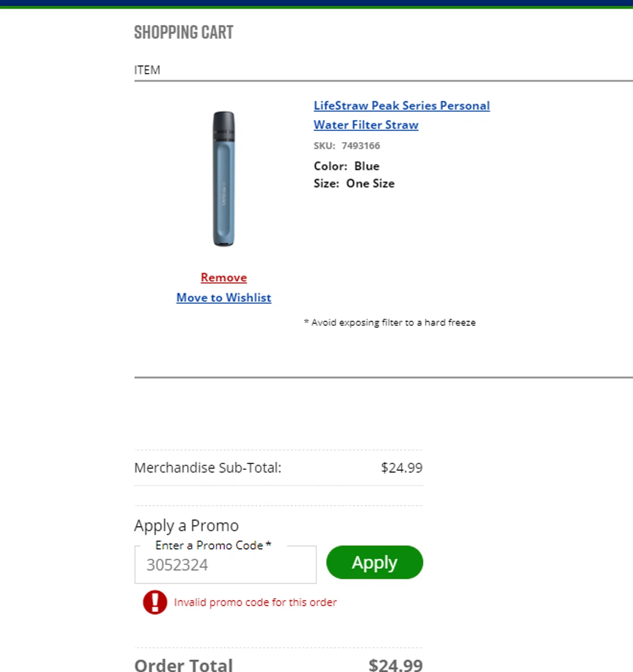This screenshot has height=672, width=633.
Task: Select the SKU number 7493166 text
Action: pos(360,146)
